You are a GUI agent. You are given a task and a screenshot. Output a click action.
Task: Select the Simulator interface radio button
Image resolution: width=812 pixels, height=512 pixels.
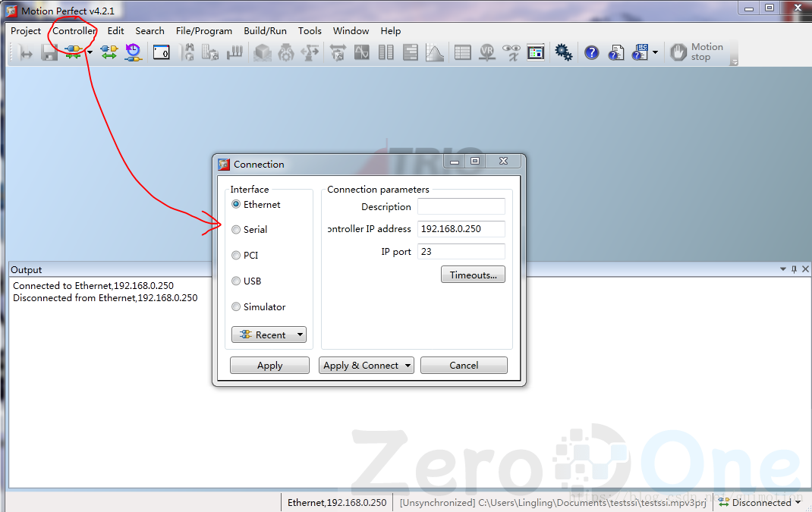tap(236, 307)
